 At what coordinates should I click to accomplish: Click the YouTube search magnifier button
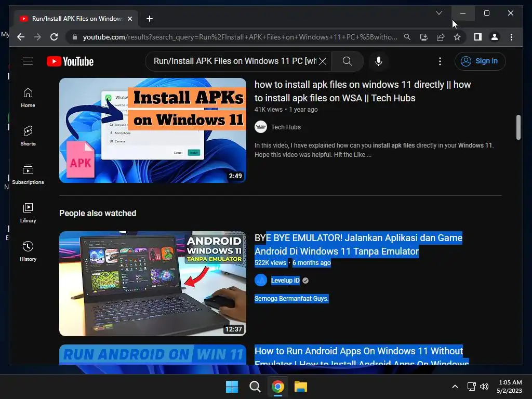pyautogui.click(x=347, y=61)
